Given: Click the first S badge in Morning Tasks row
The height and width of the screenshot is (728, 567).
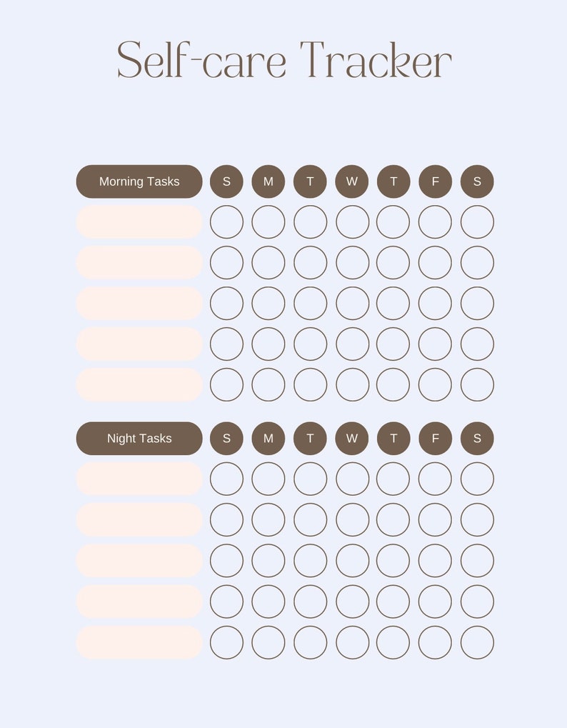Looking at the screenshot, I should [x=226, y=181].
